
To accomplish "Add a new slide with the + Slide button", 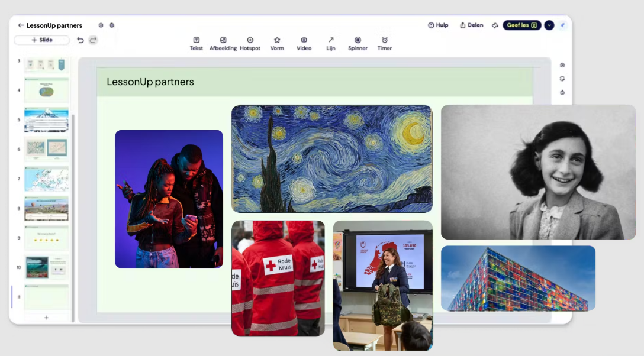I will pyautogui.click(x=42, y=40).
